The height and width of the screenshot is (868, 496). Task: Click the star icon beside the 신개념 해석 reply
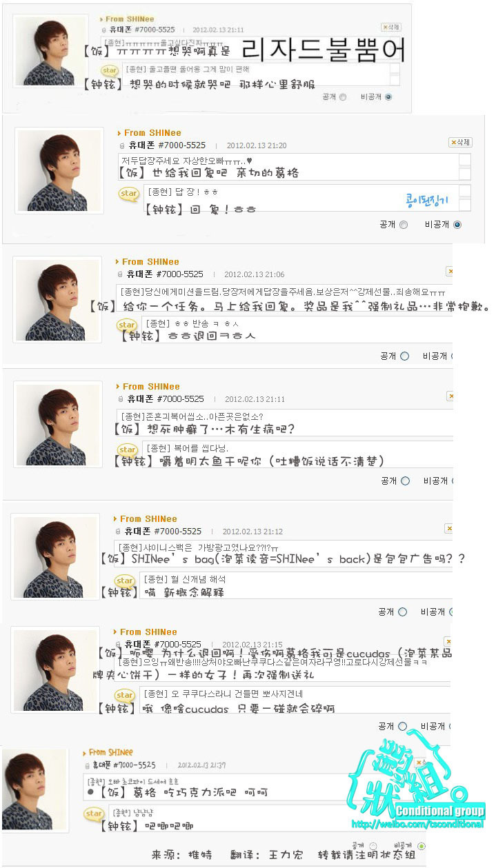(x=125, y=581)
